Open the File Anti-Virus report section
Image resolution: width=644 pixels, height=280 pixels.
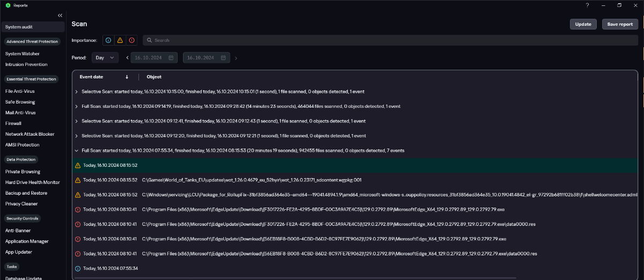tap(20, 91)
